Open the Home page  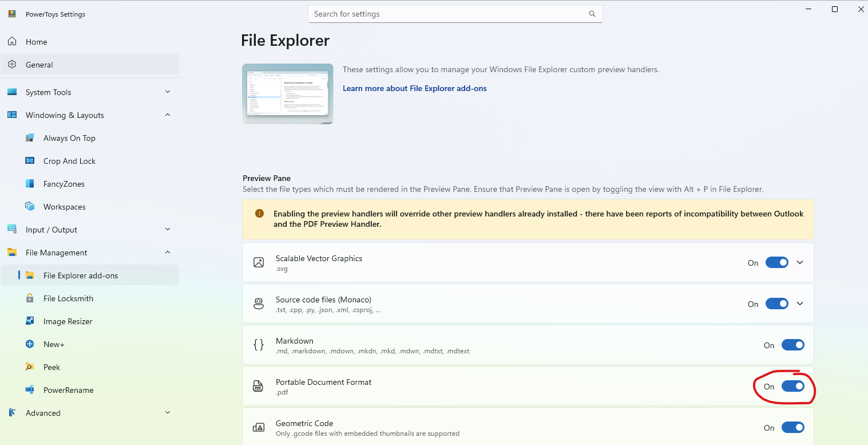90,42
